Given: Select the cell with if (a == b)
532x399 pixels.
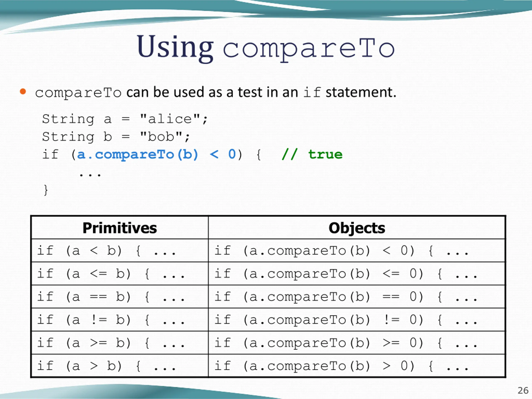Looking at the screenshot, I should pyautogui.click(x=119, y=297).
